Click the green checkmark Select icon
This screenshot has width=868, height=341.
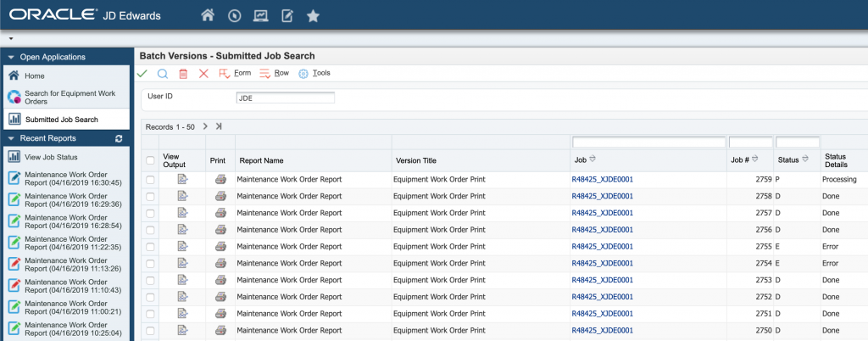pyautogui.click(x=142, y=74)
